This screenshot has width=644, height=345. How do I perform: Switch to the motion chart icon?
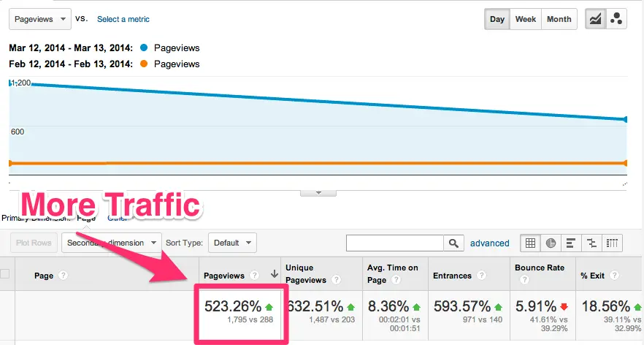616,19
